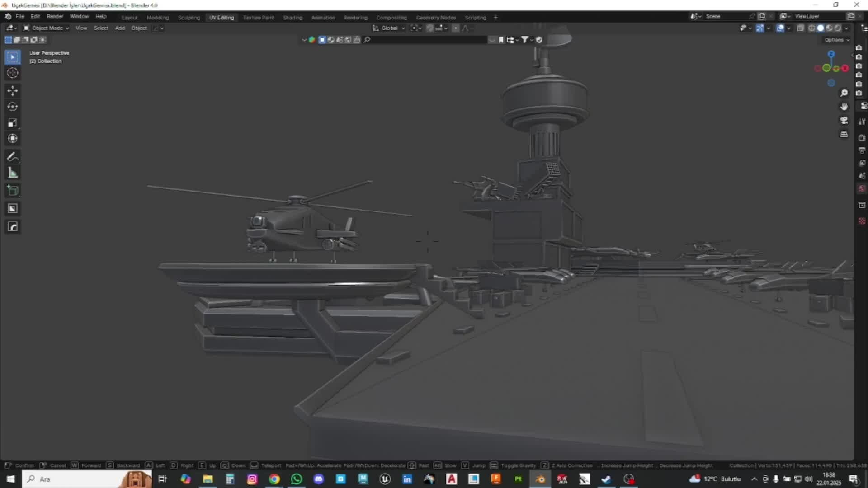
Task: Toggle wireframe viewport shading
Action: coord(811,28)
